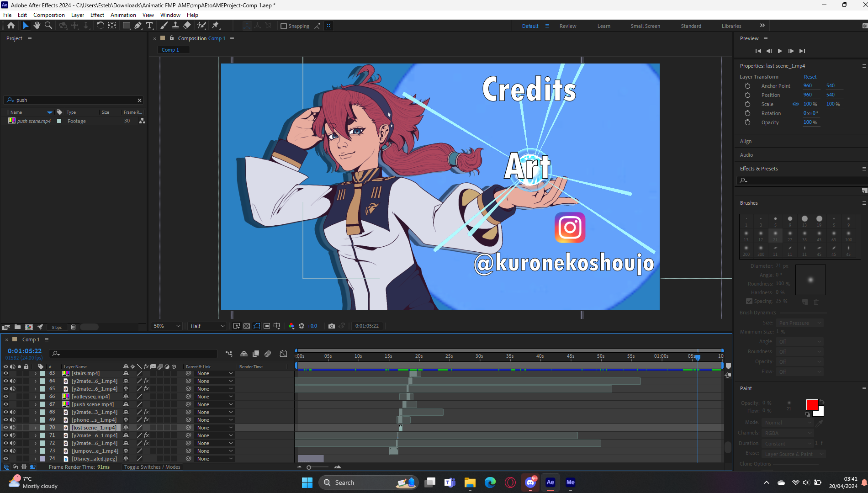Viewport: 868px width, 493px height.
Task: Expand layer 70 lost scene_1.mp4 properties
Action: pos(35,428)
